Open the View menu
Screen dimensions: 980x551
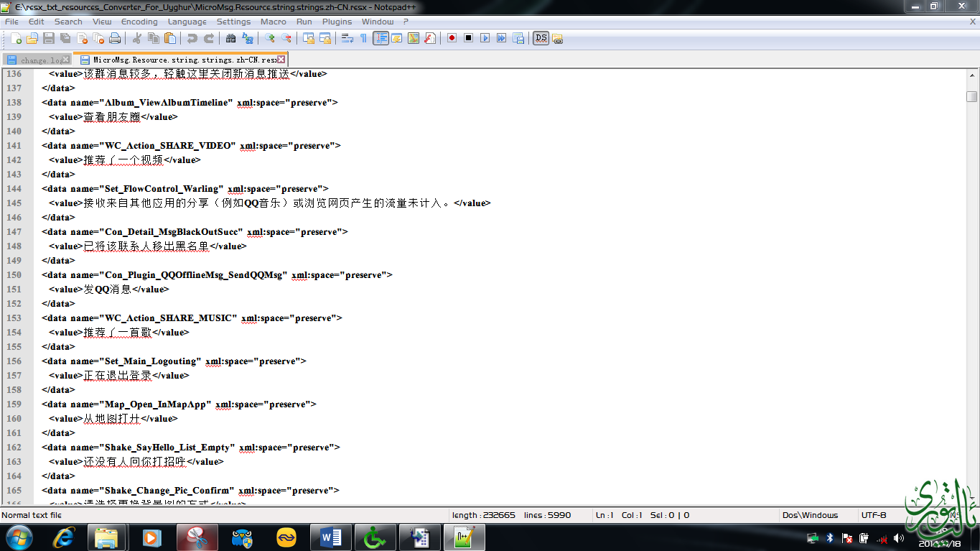102,22
